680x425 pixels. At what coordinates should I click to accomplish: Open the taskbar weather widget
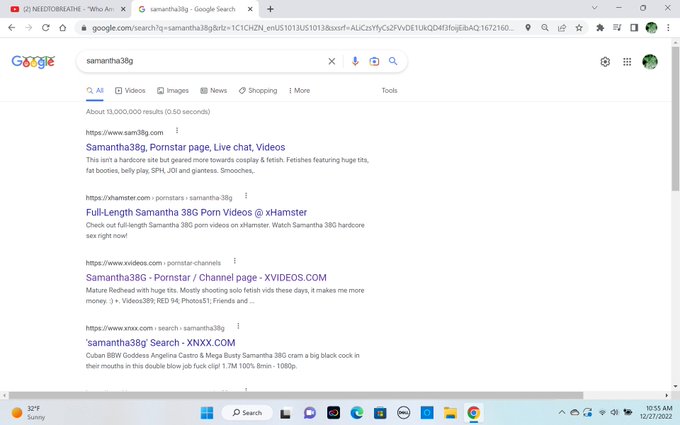point(28,412)
